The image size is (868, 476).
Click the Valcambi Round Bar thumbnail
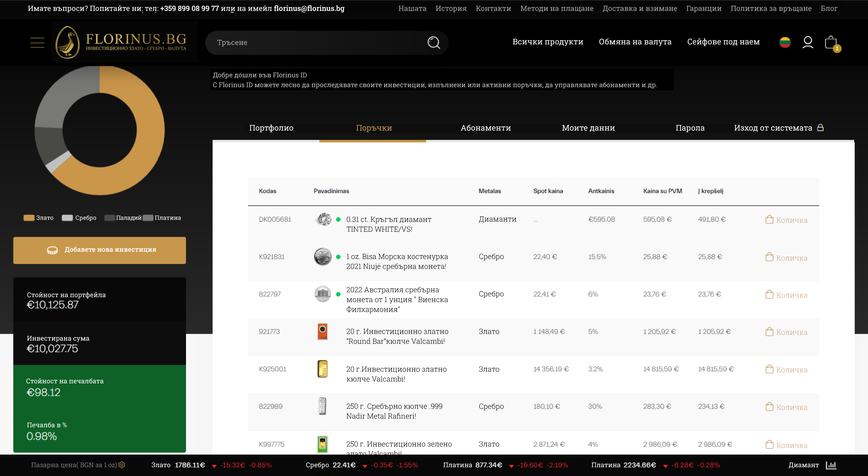(322, 332)
